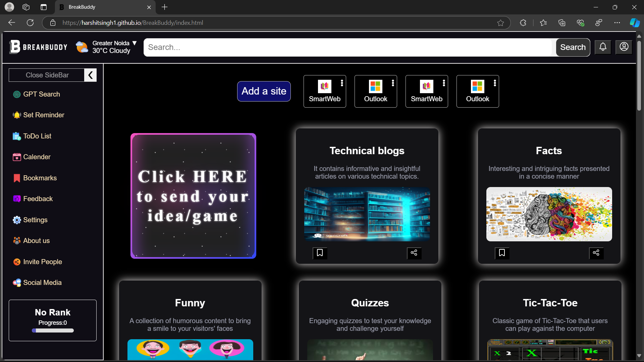Expand the Greater Noida location dropdown

[x=135, y=43]
